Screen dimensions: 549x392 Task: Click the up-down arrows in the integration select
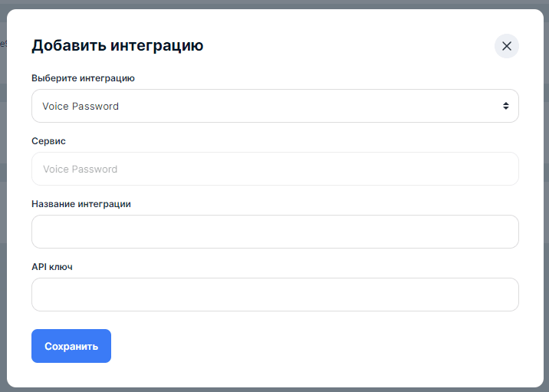506,106
